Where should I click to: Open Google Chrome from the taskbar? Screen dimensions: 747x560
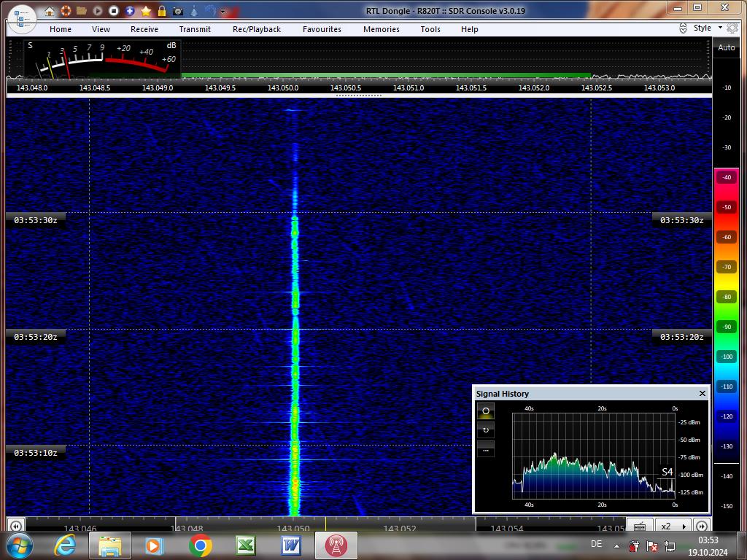click(200, 545)
